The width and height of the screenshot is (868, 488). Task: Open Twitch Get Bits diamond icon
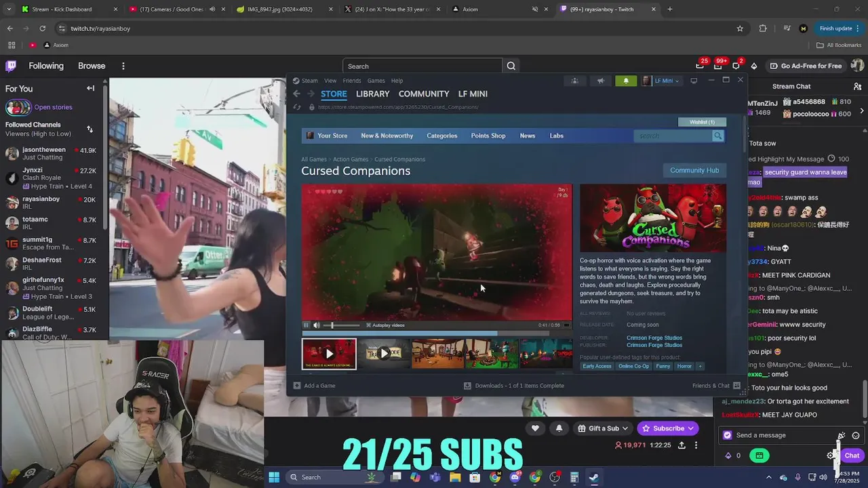[x=753, y=66]
